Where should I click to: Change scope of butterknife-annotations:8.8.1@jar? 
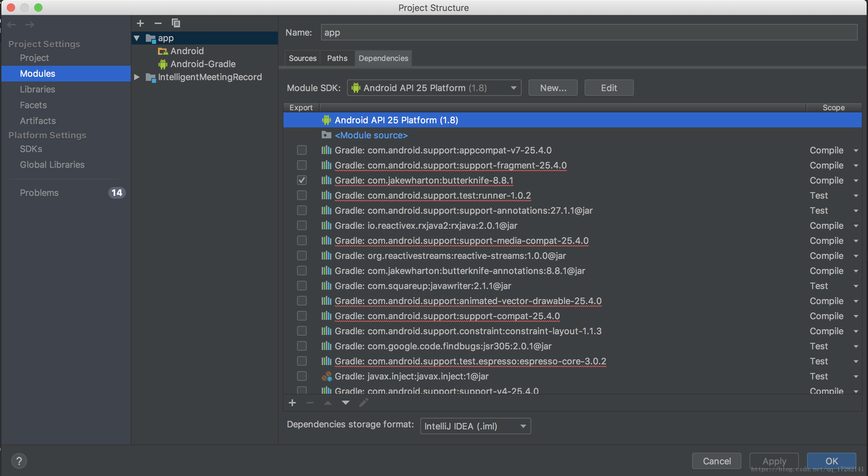(834, 271)
